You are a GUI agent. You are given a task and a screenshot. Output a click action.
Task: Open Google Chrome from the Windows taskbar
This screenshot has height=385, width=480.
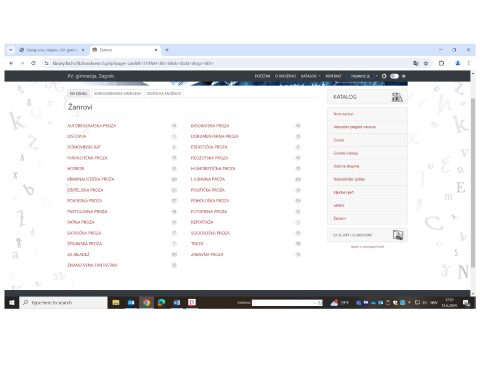(146, 303)
